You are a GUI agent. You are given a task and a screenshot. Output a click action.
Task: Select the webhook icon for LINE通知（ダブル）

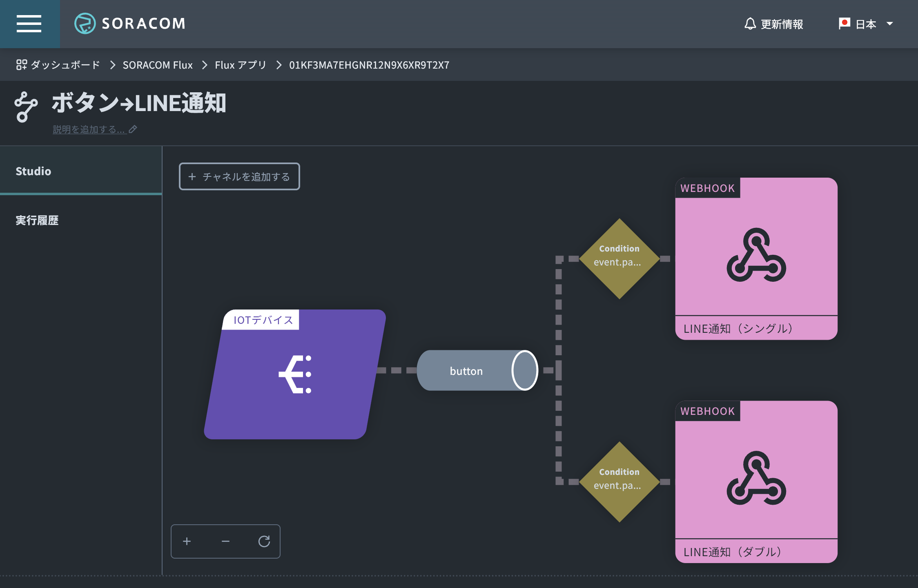[756, 478]
